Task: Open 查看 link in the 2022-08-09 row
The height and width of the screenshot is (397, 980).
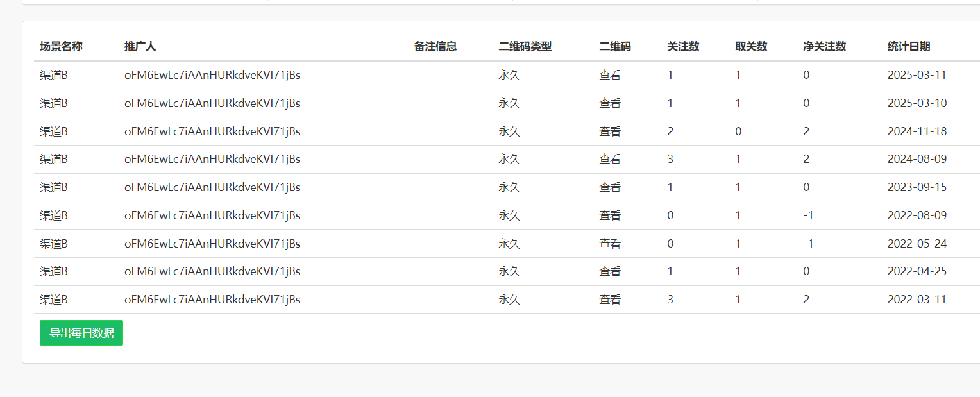Action: [x=610, y=215]
